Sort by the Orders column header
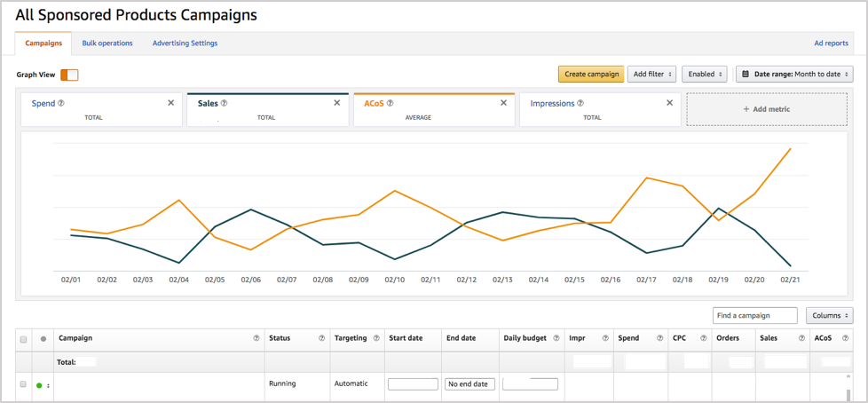This screenshot has width=868, height=403. click(728, 337)
